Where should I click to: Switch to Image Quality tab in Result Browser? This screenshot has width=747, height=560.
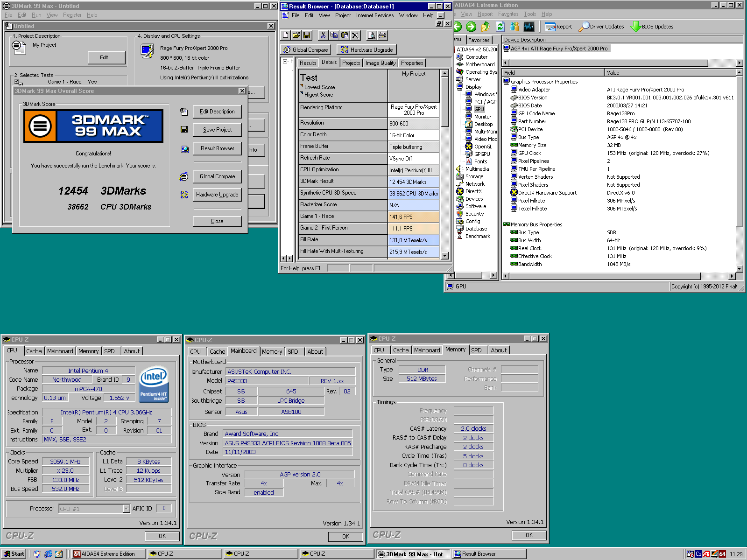(x=381, y=63)
